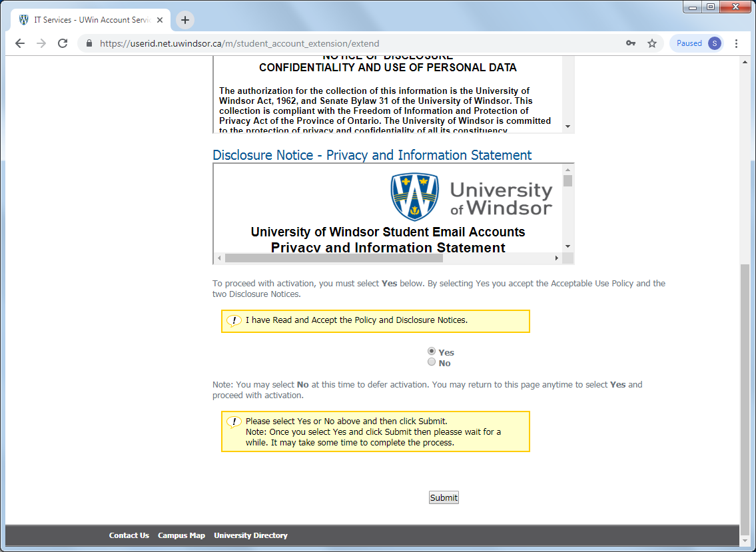This screenshot has width=756, height=552.
Task: Open the Chrome three-dot menu
Action: coord(735,43)
